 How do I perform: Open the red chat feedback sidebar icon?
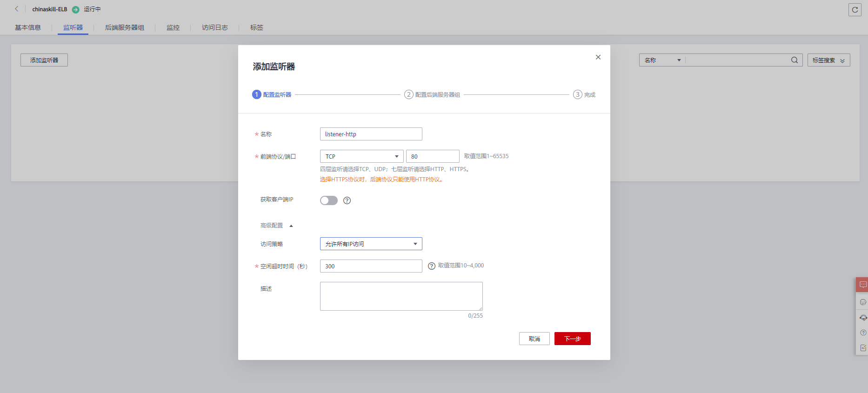point(863,285)
